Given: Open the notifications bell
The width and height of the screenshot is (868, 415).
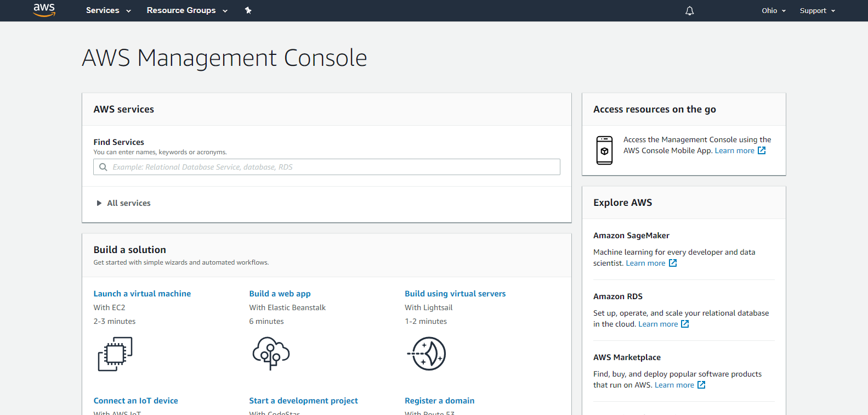Looking at the screenshot, I should (690, 10).
